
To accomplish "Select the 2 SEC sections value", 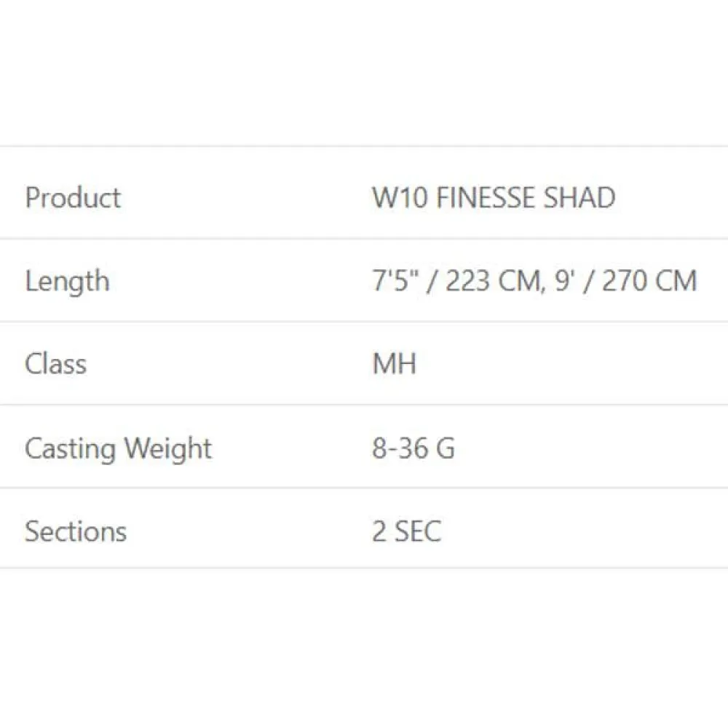I will 406,531.
